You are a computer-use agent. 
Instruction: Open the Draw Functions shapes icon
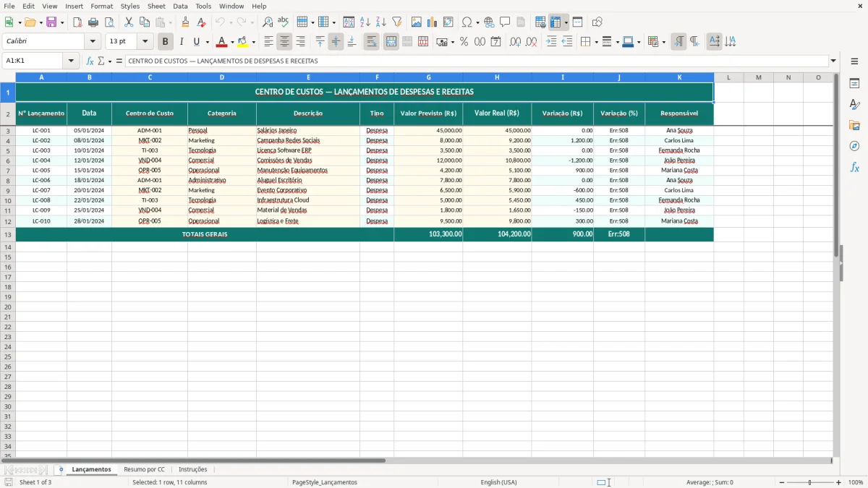tap(597, 22)
